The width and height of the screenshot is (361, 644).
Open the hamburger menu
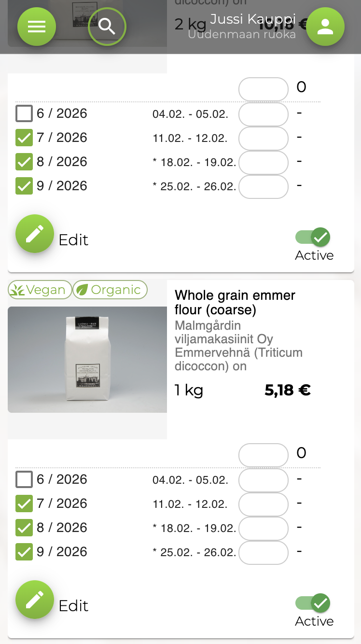[x=37, y=27]
